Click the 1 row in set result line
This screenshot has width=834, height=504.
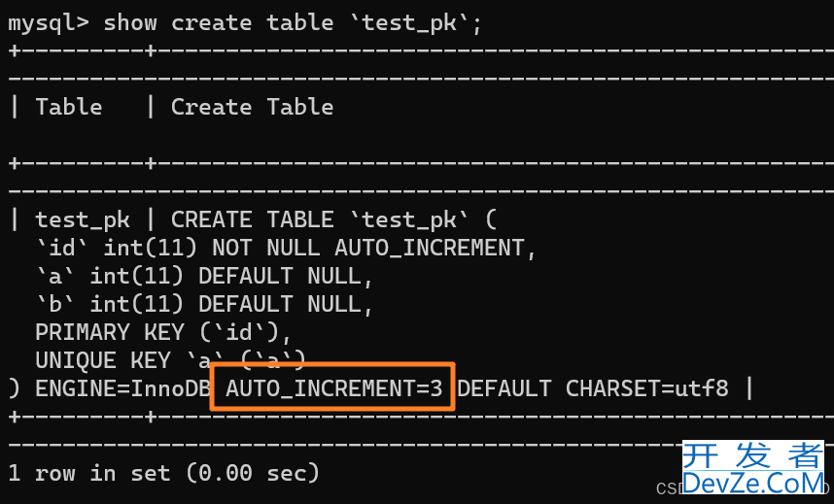pos(164,473)
